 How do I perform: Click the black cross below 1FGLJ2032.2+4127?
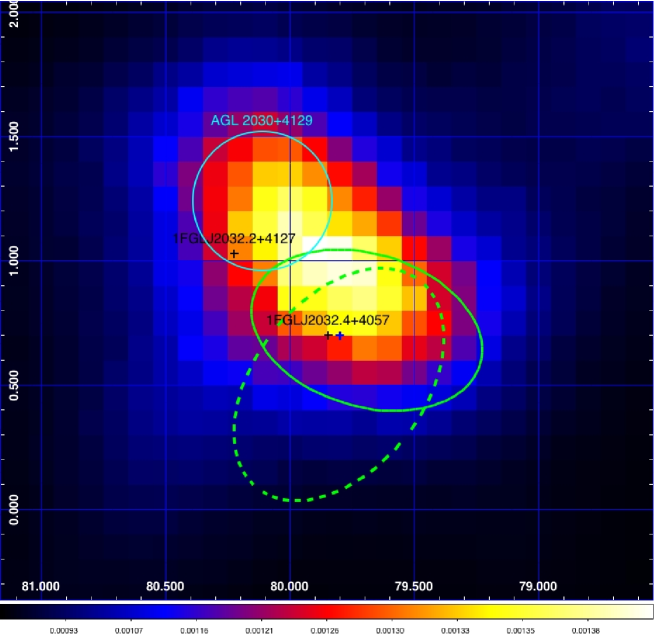click(234, 253)
